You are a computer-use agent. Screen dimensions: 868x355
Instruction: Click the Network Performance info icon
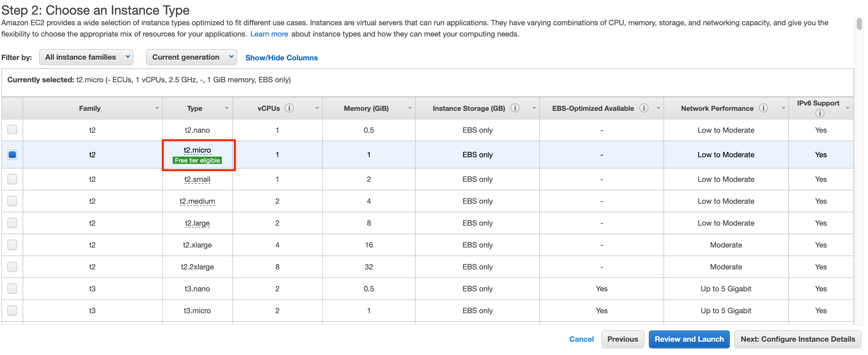tap(763, 108)
